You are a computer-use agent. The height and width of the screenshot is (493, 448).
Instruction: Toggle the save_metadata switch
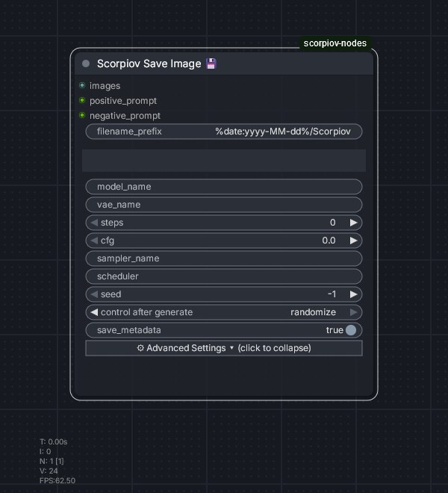tap(351, 330)
